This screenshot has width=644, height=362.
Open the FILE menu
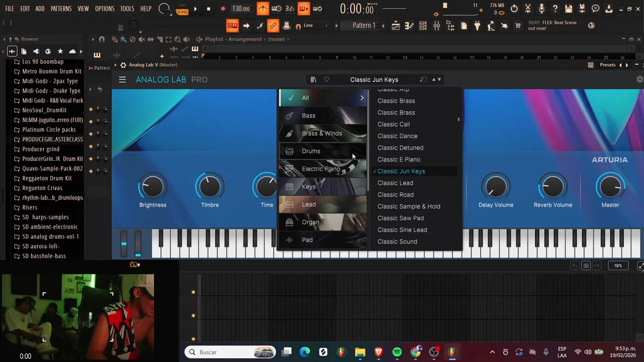[x=10, y=9]
